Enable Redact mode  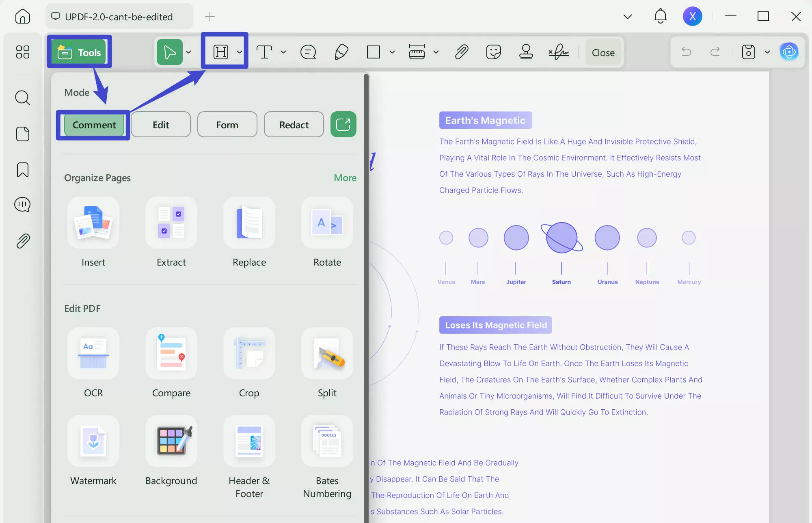point(294,125)
